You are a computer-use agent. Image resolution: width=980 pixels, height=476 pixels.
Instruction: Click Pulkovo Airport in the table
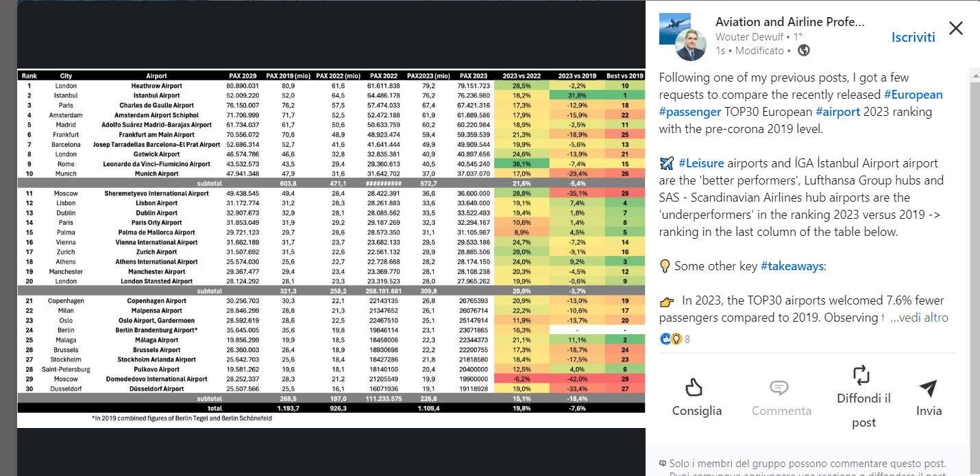tap(156, 369)
